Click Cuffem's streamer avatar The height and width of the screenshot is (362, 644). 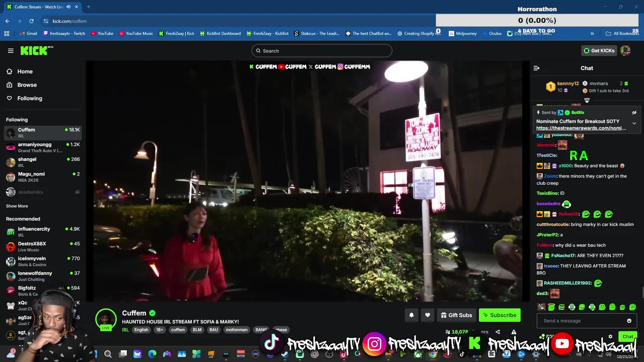[106, 319]
